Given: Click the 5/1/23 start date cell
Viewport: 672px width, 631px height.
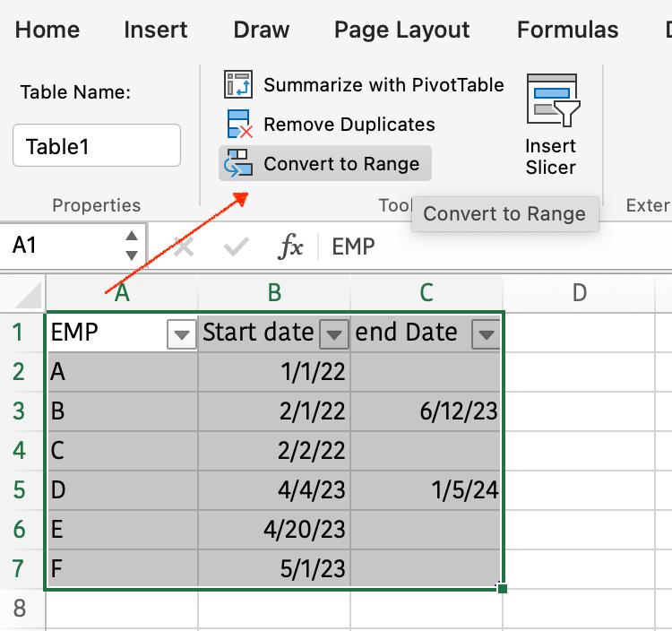Looking at the screenshot, I should click(x=274, y=569).
